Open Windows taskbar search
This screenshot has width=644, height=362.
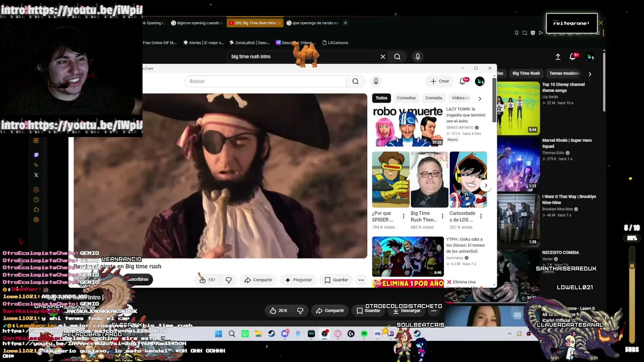[x=232, y=334]
